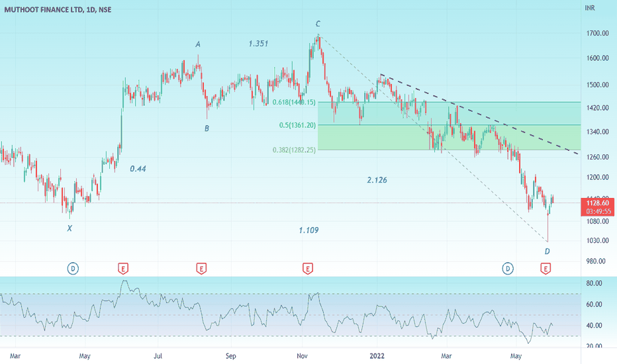The width and height of the screenshot is (617, 364).
Task: Click the 1700.00 price axis label
Action: click(597, 34)
